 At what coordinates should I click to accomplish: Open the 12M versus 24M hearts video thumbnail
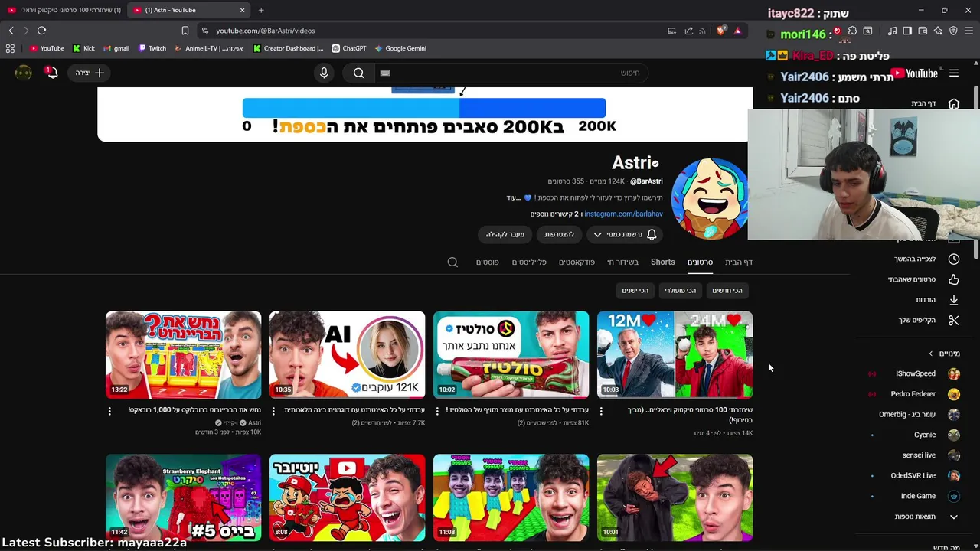[675, 354]
